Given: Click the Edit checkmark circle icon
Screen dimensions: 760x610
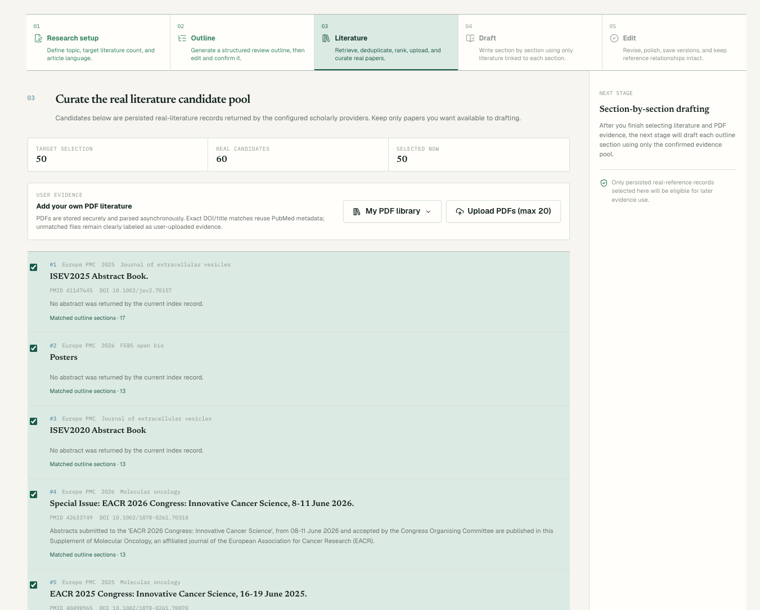Looking at the screenshot, I should coord(614,38).
